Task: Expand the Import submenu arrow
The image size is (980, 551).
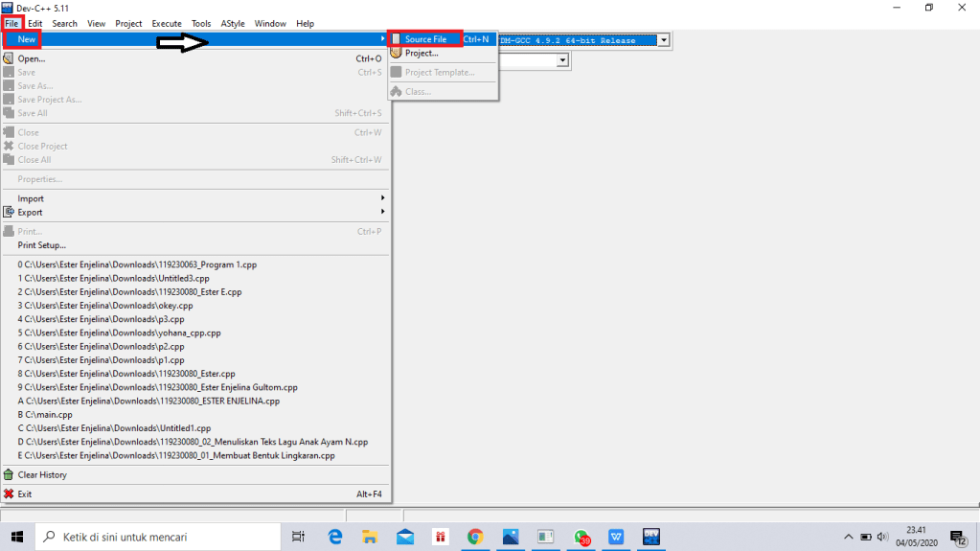Action: click(382, 198)
